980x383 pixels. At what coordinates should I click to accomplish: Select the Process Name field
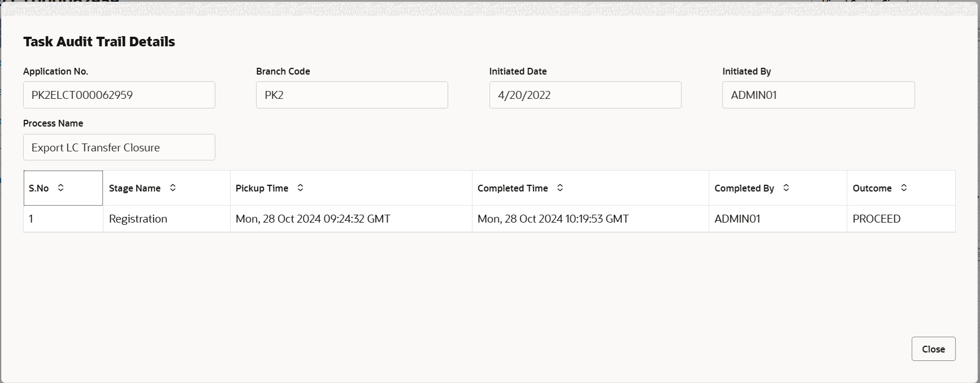point(119,147)
